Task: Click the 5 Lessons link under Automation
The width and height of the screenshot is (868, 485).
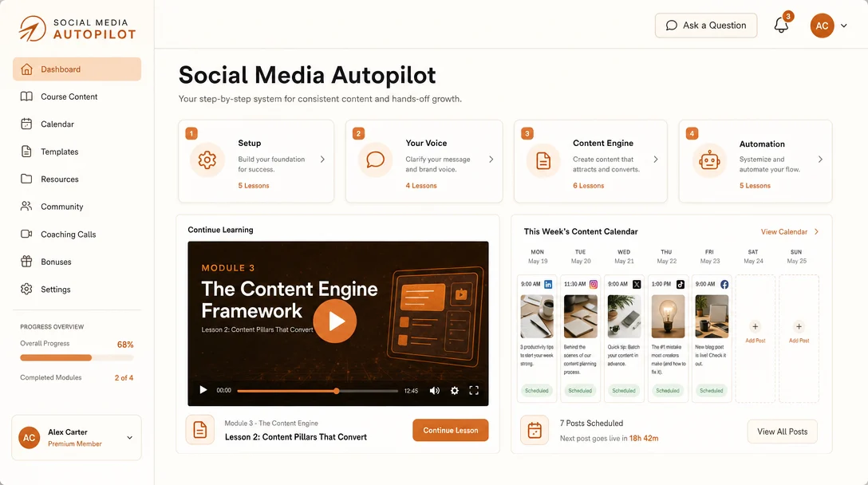Action: (755, 186)
